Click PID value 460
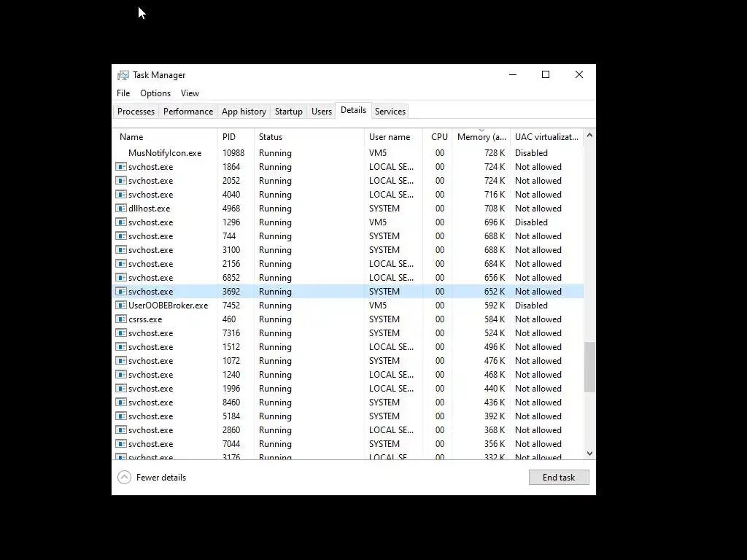Image resolution: width=747 pixels, height=560 pixels. [x=229, y=319]
